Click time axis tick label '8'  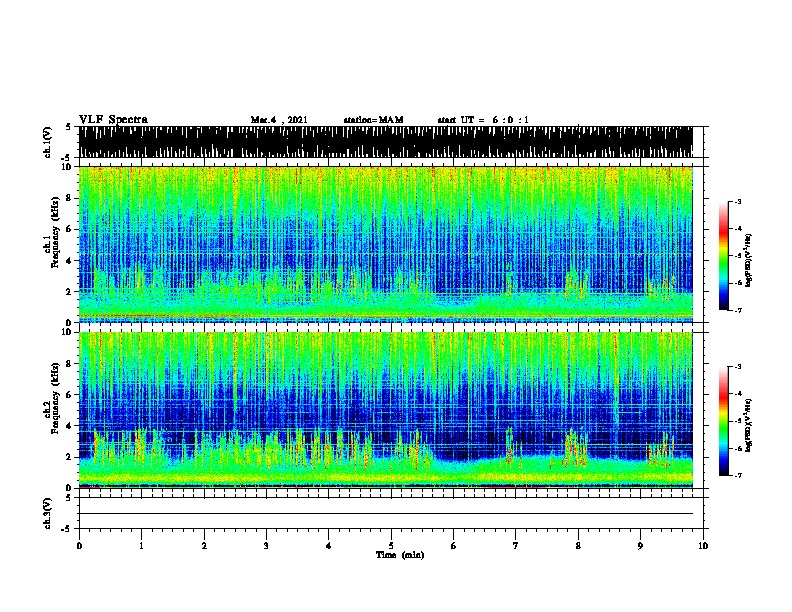578,546
